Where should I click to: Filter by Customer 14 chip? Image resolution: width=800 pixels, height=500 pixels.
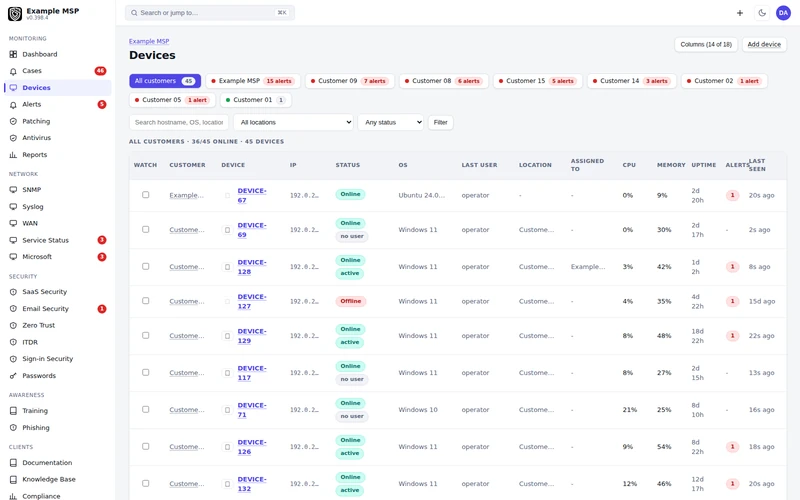[x=632, y=81]
